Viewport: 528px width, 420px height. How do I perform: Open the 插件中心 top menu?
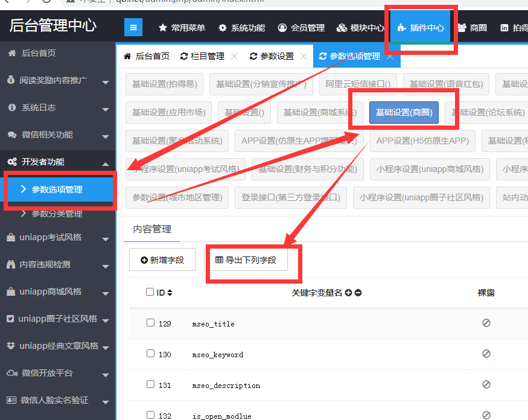pyautogui.click(x=421, y=28)
